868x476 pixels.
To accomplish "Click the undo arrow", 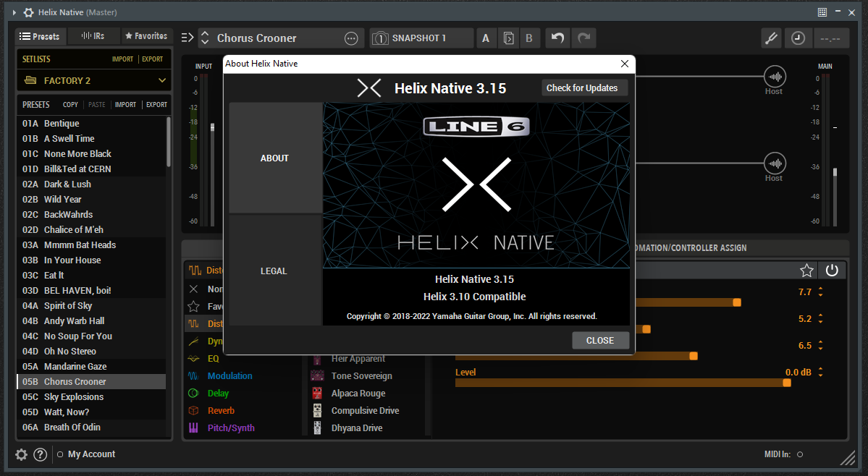I will pos(557,38).
